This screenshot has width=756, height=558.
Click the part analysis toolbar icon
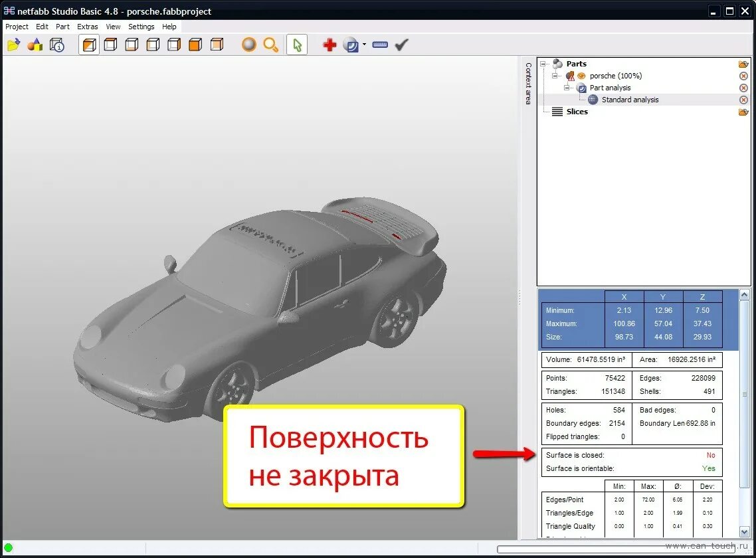tap(351, 45)
